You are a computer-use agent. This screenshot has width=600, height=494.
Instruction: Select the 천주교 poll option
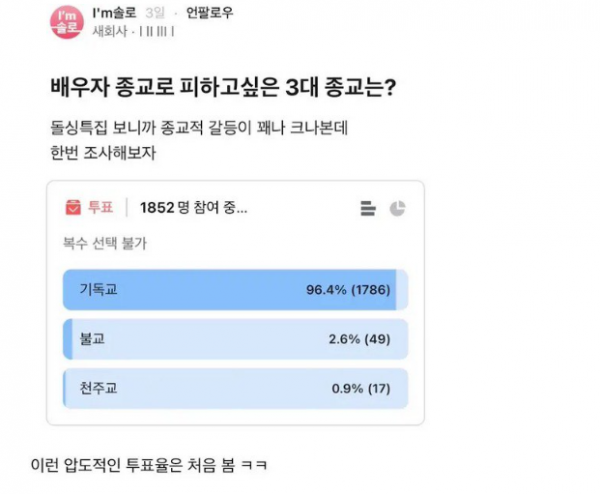point(235,388)
